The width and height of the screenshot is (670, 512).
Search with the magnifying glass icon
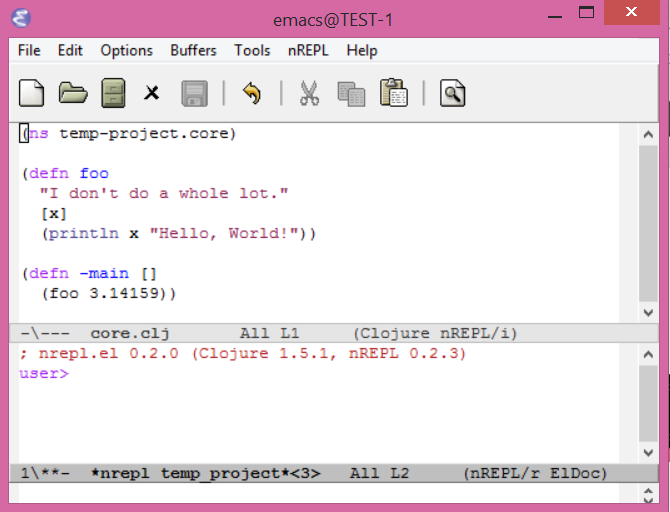[453, 93]
